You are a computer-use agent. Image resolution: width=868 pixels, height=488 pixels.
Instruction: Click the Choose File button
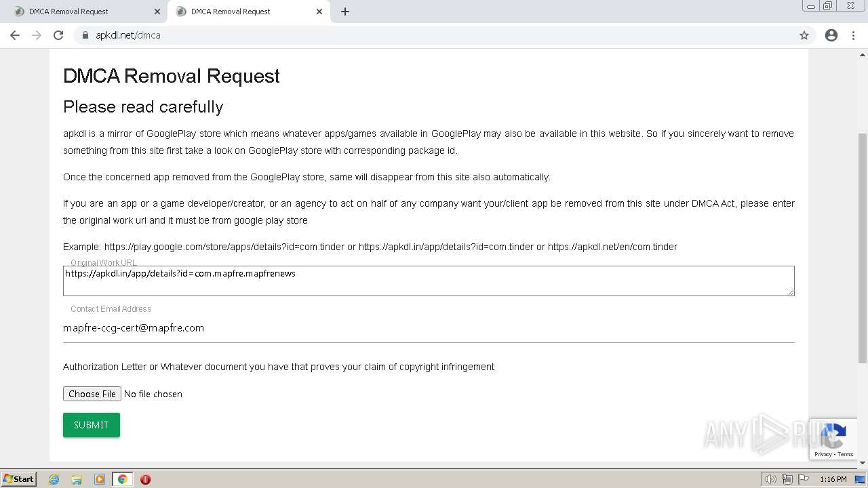coord(92,394)
